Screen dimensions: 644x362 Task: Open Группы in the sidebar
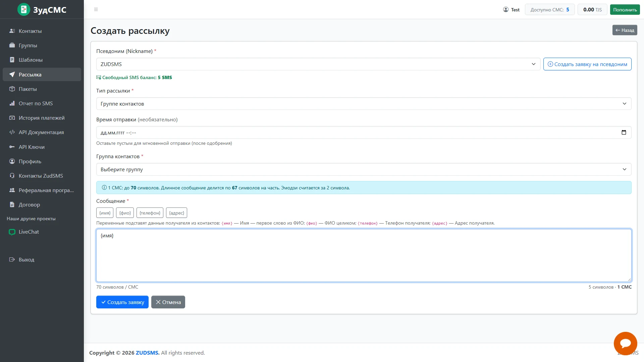pyautogui.click(x=42, y=45)
